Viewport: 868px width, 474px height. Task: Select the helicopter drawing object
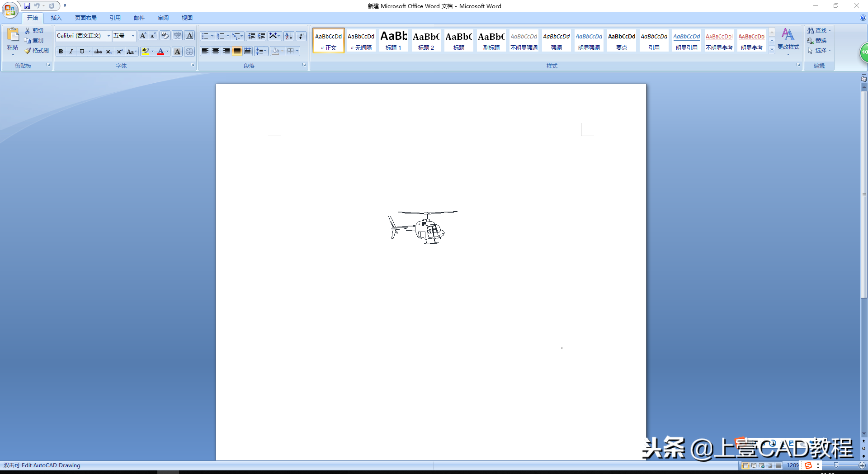[x=423, y=228]
